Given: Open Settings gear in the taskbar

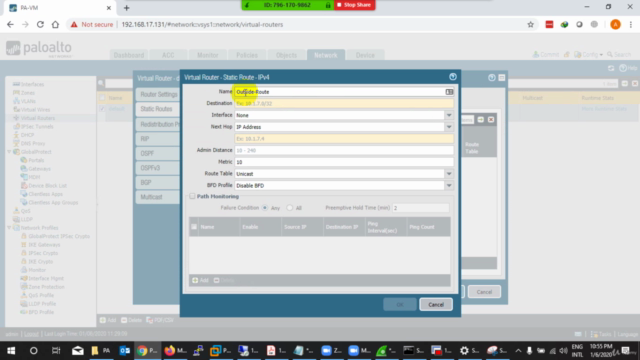Looking at the screenshot, I should click(x=469, y=350).
